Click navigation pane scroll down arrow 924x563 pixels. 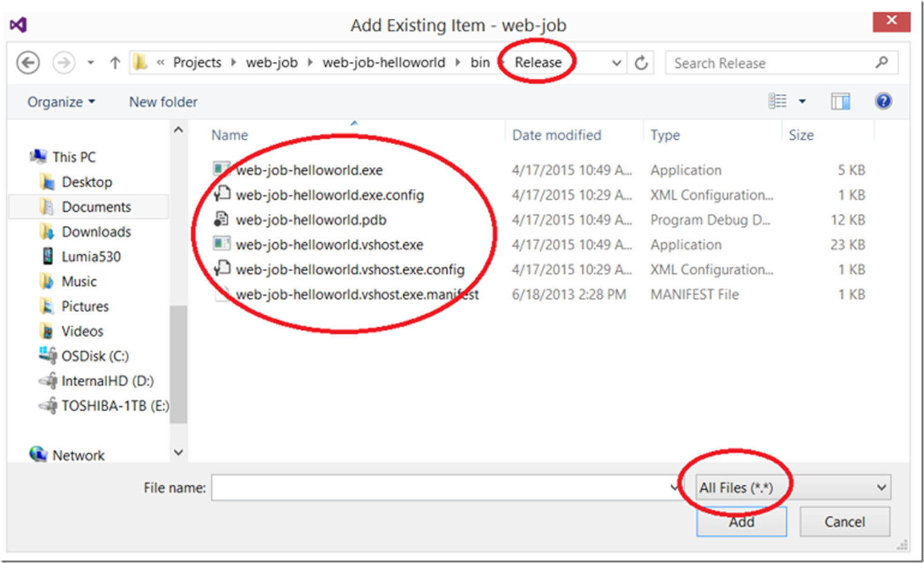point(178,452)
